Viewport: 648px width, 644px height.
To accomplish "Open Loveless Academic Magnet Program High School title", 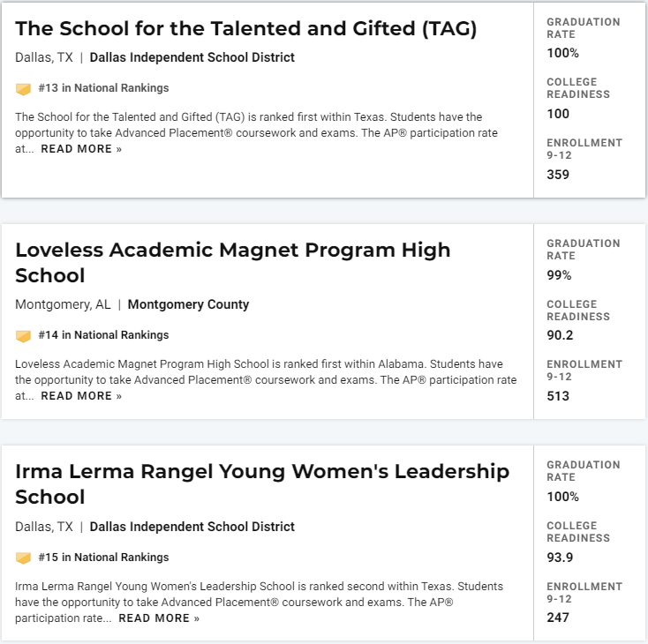I will click(x=233, y=263).
